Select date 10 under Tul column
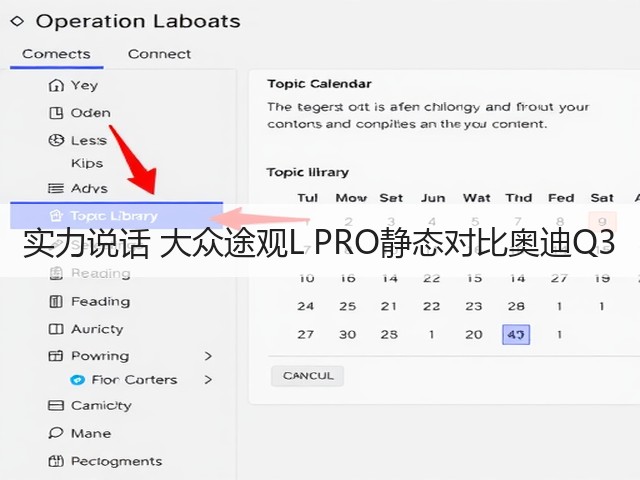The height and width of the screenshot is (480, 640). 307,278
